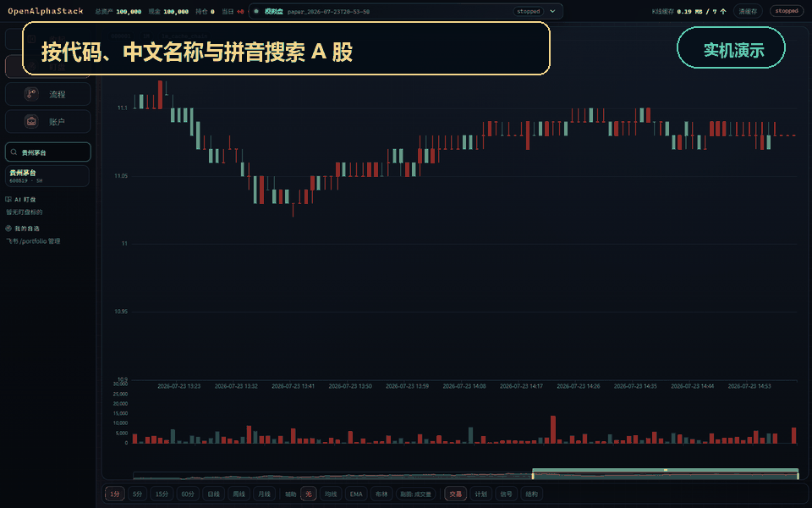This screenshot has height=508, width=812.
Task: Switch to the 计划 tab
Action: 481,494
